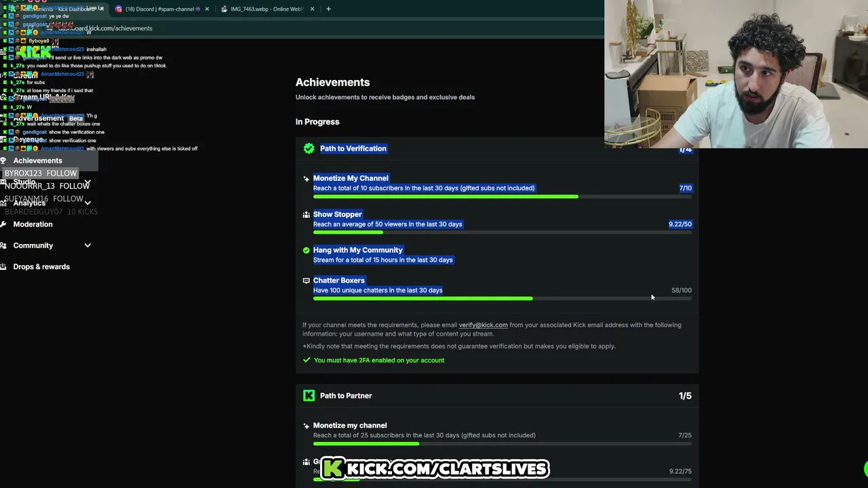Click the sparkle icon beside Monetize my channel (25 subscribers)
This screenshot has width=868, height=488.
coord(306,426)
